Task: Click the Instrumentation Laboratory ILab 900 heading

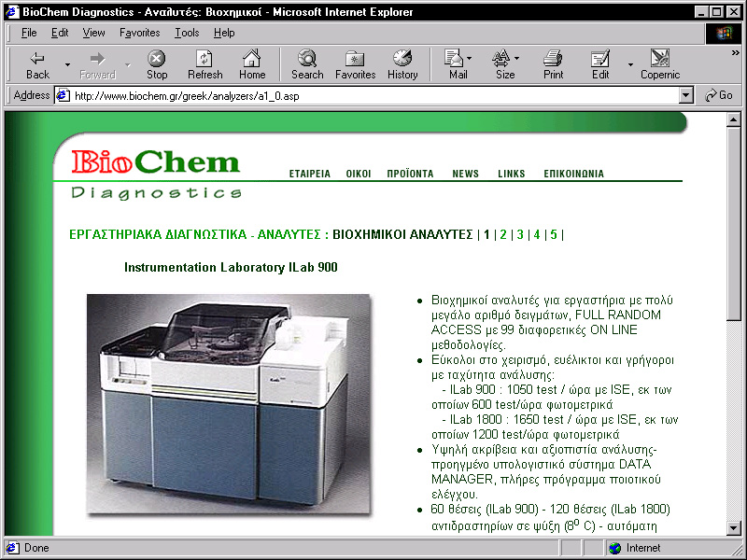Action: tap(231, 267)
